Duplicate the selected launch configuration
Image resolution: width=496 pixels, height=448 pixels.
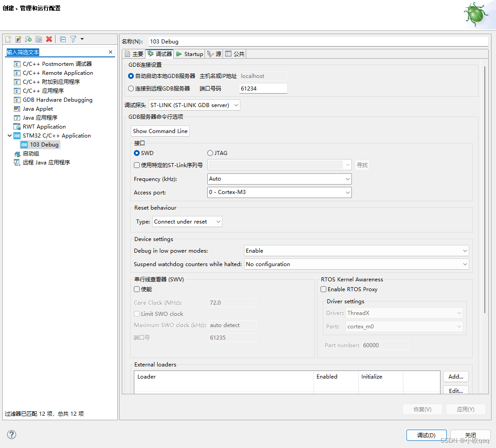(38, 39)
